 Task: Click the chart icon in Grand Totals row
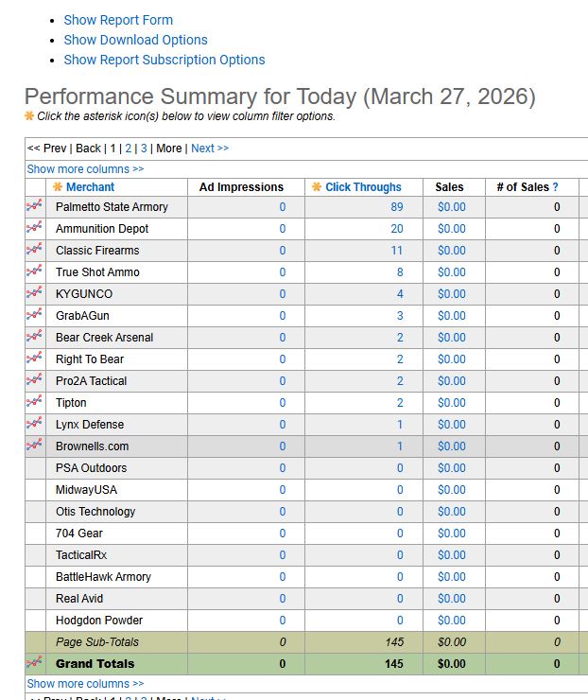[34, 664]
